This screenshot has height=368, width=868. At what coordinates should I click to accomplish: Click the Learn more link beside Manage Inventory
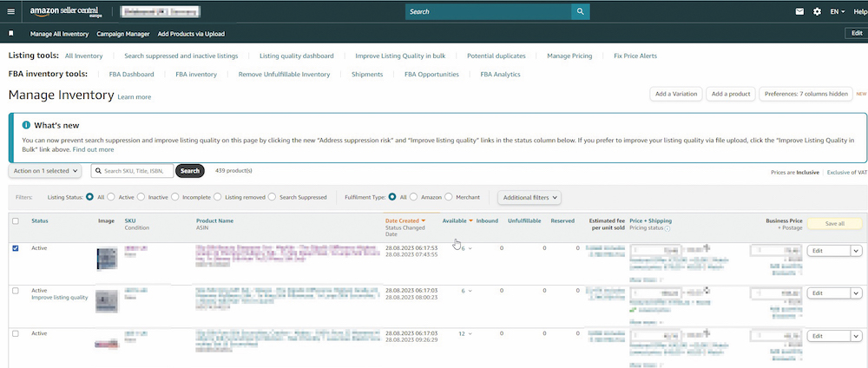pos(134,97)
